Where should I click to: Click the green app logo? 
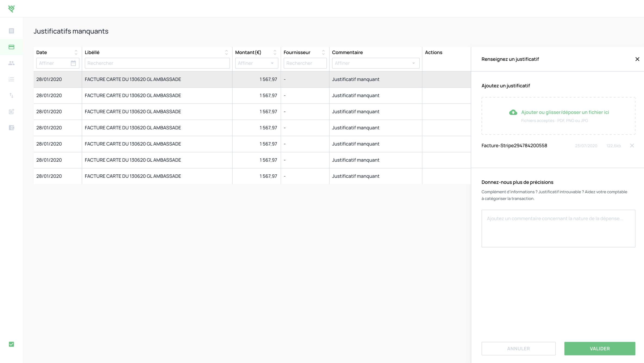click(x=11, y=9)
